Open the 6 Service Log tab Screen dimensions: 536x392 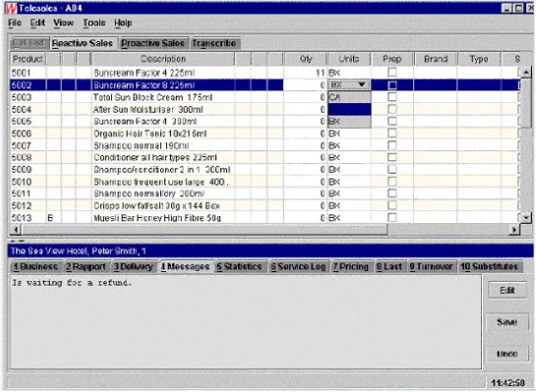click(x=298, y=266)
